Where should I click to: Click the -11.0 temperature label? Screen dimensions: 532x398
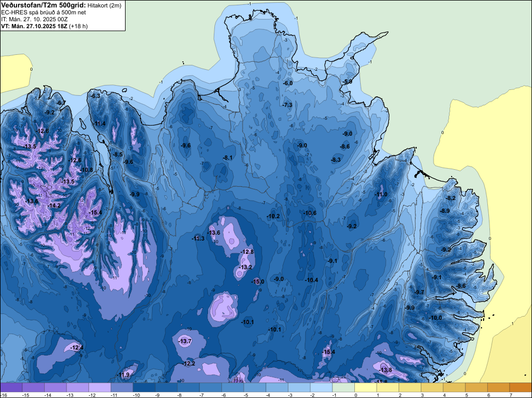point(381,194)
